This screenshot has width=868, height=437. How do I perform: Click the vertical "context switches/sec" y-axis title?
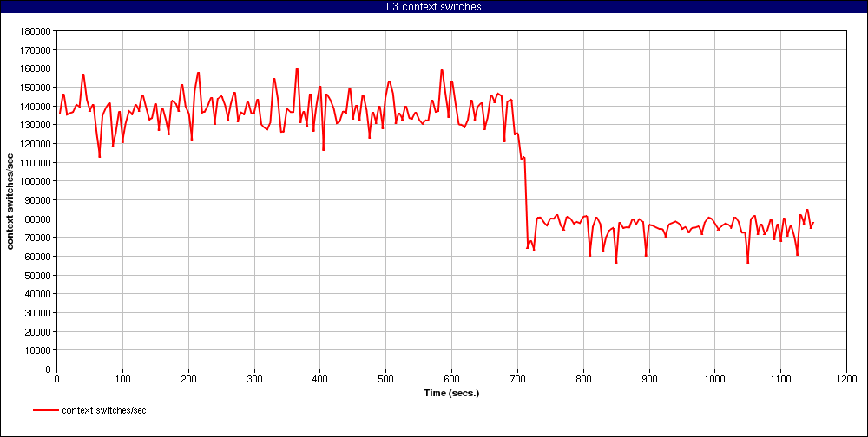point(10,199)
